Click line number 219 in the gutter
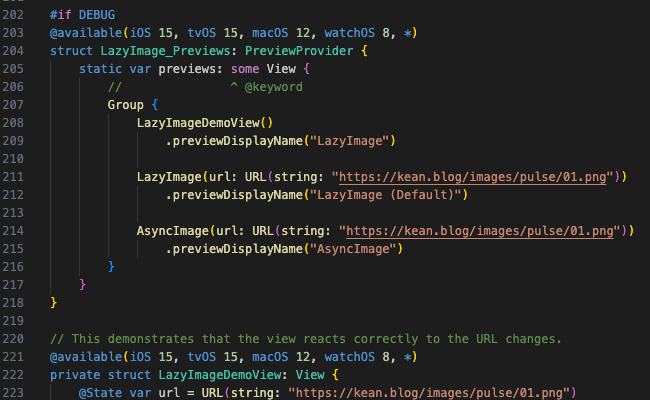Image resolution: width=650 pixels, height=400 pixels. [13, 321]
